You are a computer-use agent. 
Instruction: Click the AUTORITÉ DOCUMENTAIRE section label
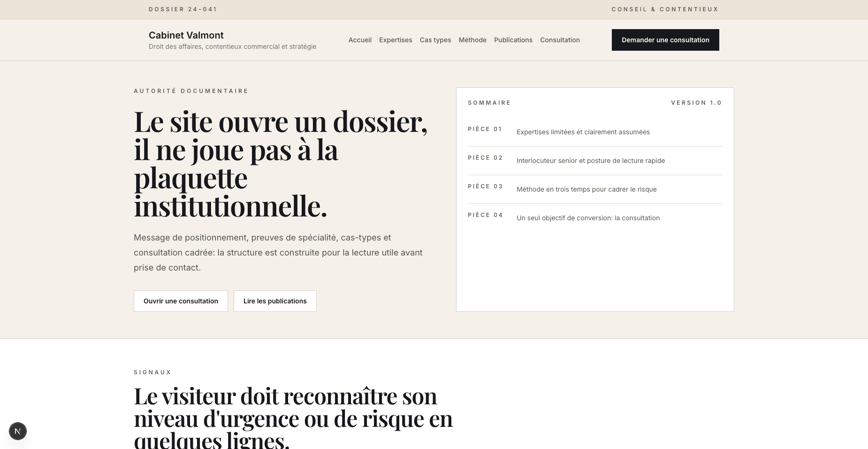[191, 91]
